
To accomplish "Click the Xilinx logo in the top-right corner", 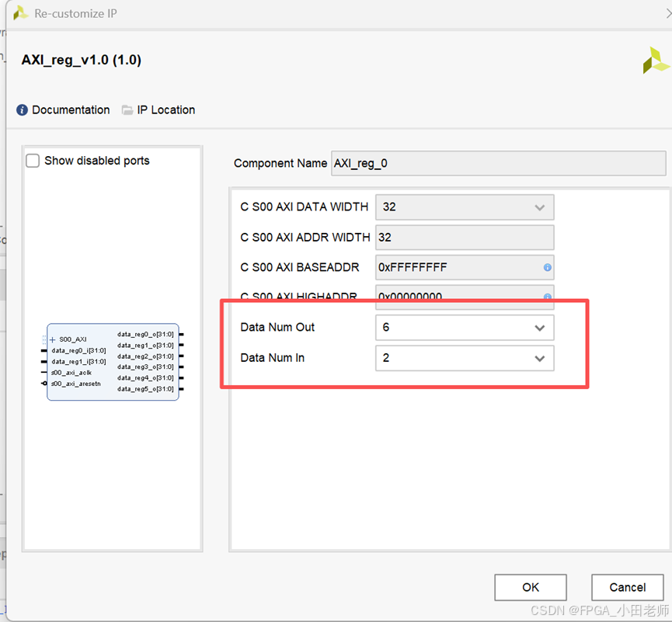I will coord(655,60).
